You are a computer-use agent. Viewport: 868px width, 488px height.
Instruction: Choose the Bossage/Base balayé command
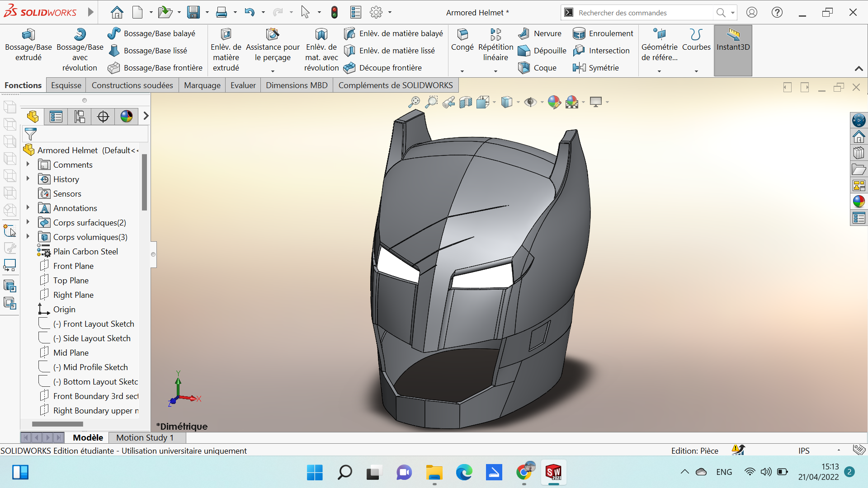(x=151, y=33)
